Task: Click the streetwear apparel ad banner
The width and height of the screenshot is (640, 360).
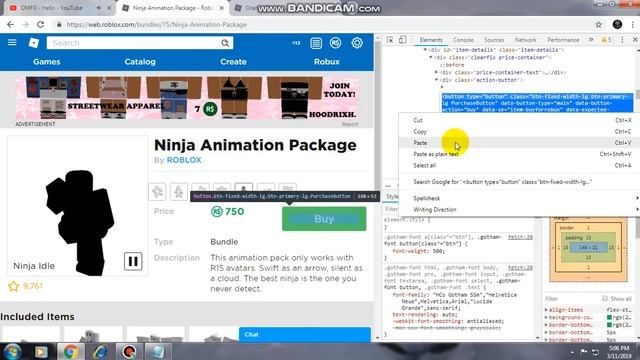Action: pyautogui.click(x=187, y=98)
